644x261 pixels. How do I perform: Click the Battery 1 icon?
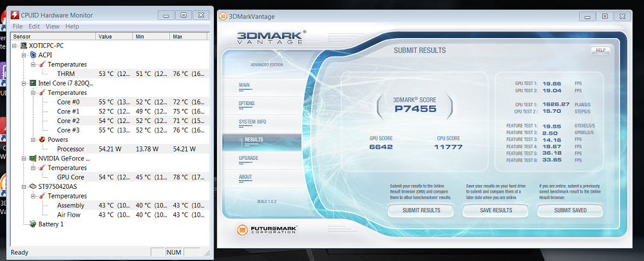33,224
